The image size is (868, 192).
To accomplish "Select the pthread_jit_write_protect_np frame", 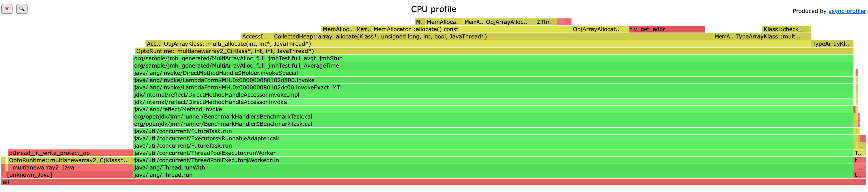I will [70, 153].
